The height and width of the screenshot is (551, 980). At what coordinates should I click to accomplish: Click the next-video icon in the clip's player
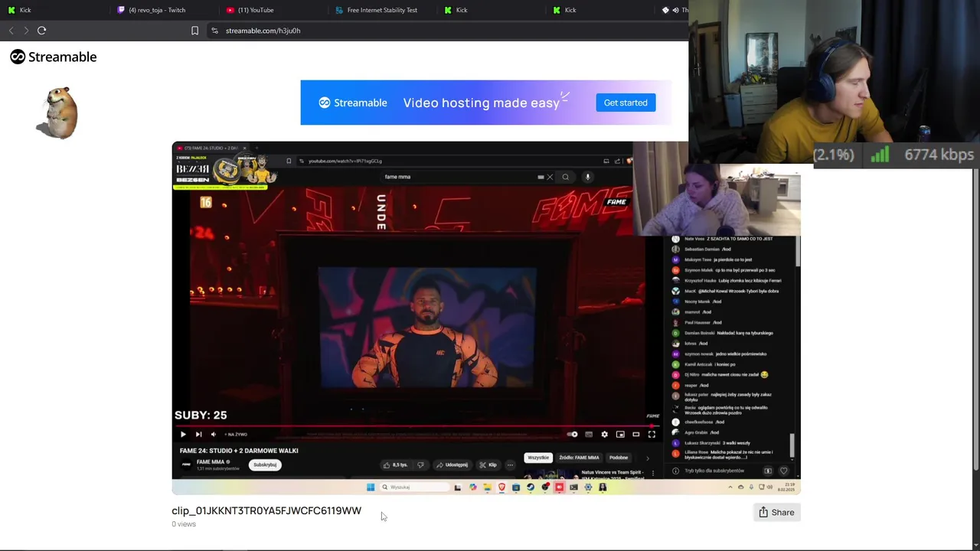(198, 434)
